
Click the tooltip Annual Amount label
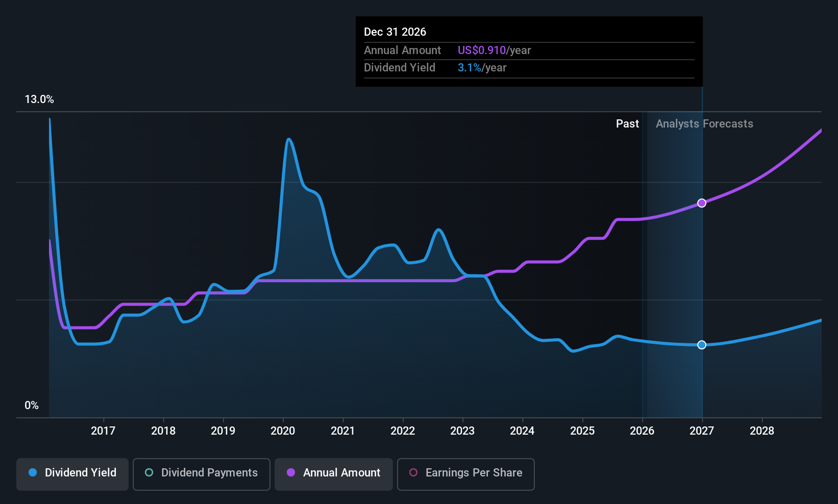[x=402, y=50]
